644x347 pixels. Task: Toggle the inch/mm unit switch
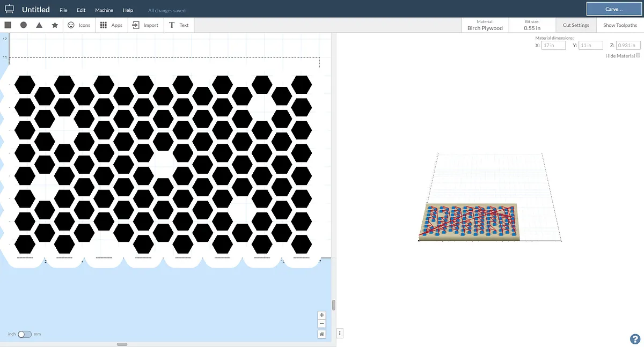point(25,334)
